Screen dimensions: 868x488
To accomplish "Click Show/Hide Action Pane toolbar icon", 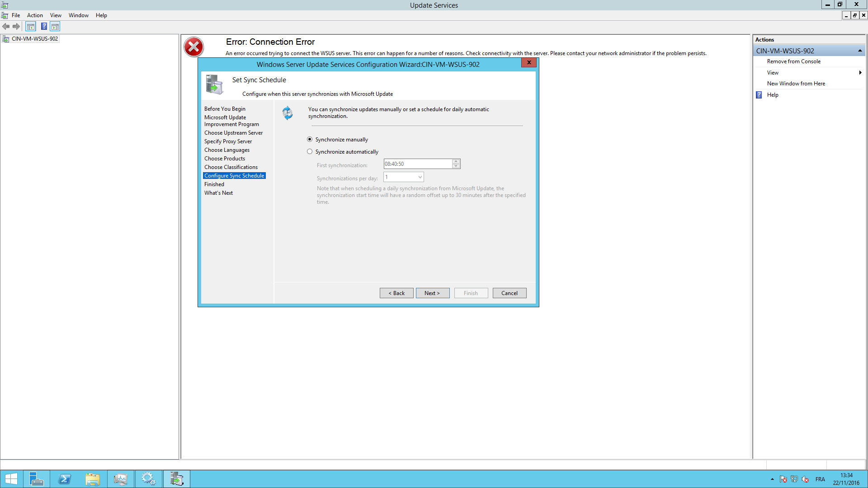I will click(x=55, y=27).
